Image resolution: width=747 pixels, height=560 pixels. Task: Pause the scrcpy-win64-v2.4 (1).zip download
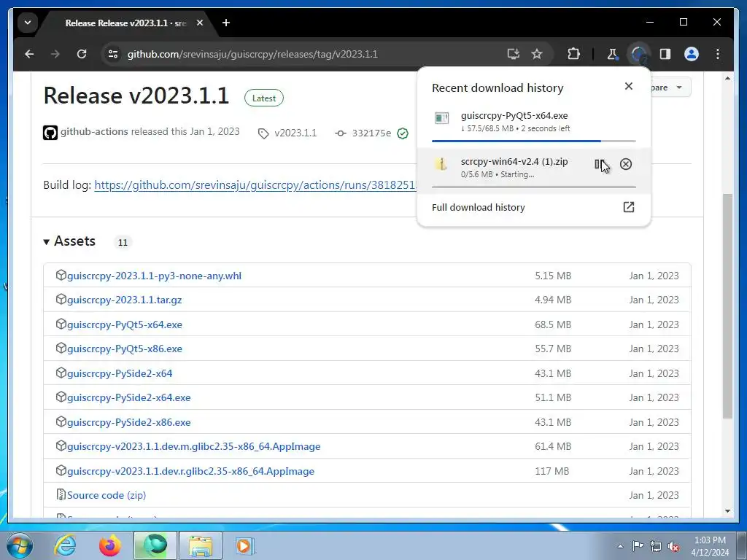(599, 164)
